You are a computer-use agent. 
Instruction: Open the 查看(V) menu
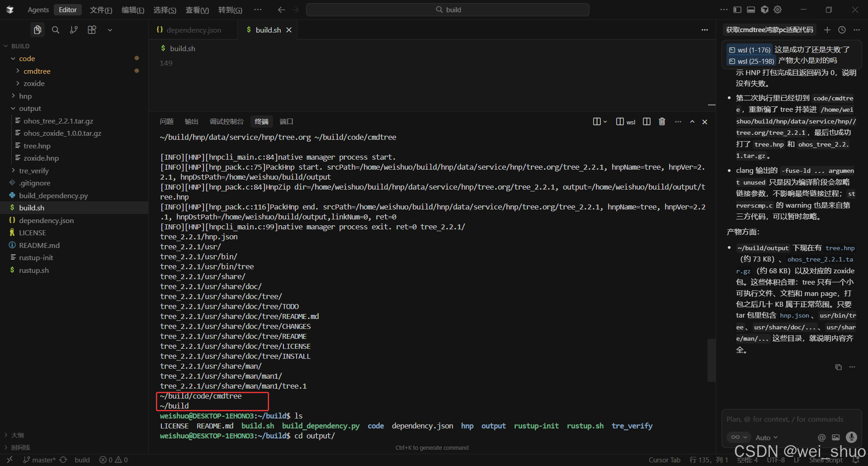pos(197,10)
